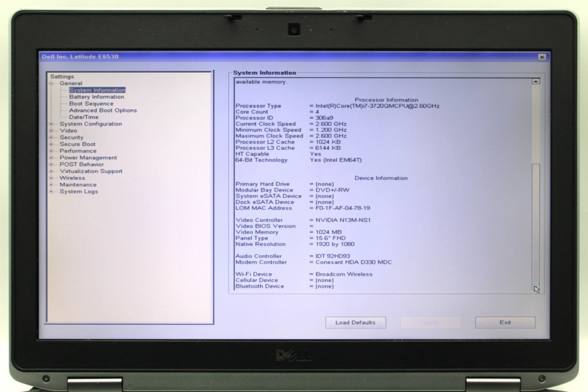Select the Virtualization Support category

(x=91, y=171)
